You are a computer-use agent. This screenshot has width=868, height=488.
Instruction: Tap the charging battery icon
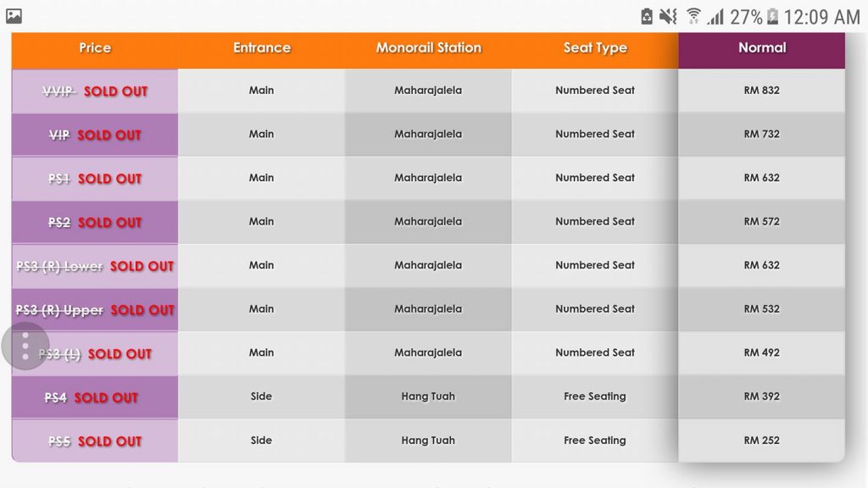[x=772, y=16]
